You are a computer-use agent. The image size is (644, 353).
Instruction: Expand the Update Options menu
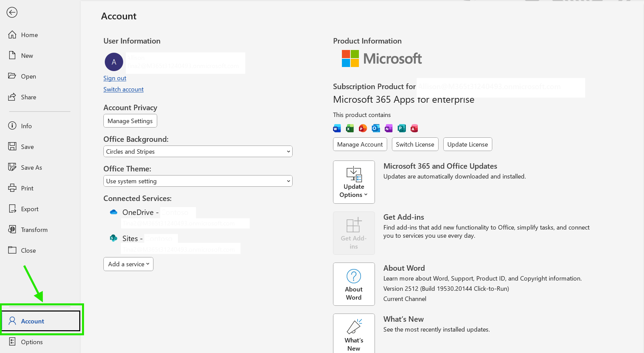[x=354, y=182]
